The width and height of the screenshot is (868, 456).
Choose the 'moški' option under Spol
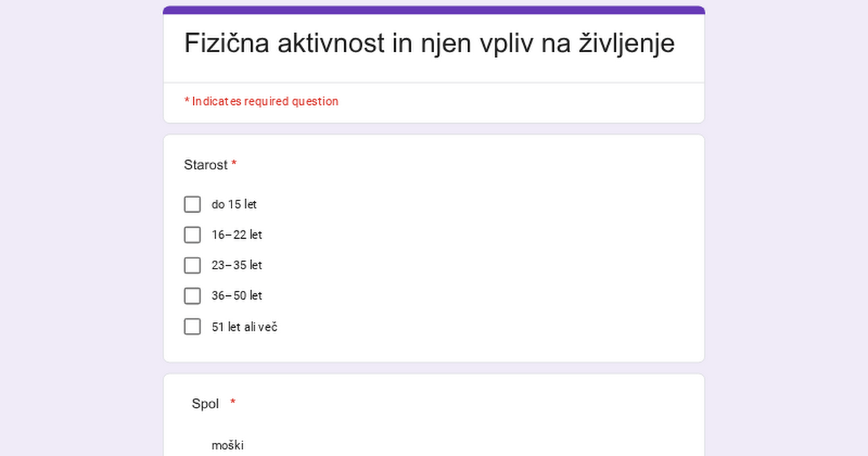click(227, 445)
